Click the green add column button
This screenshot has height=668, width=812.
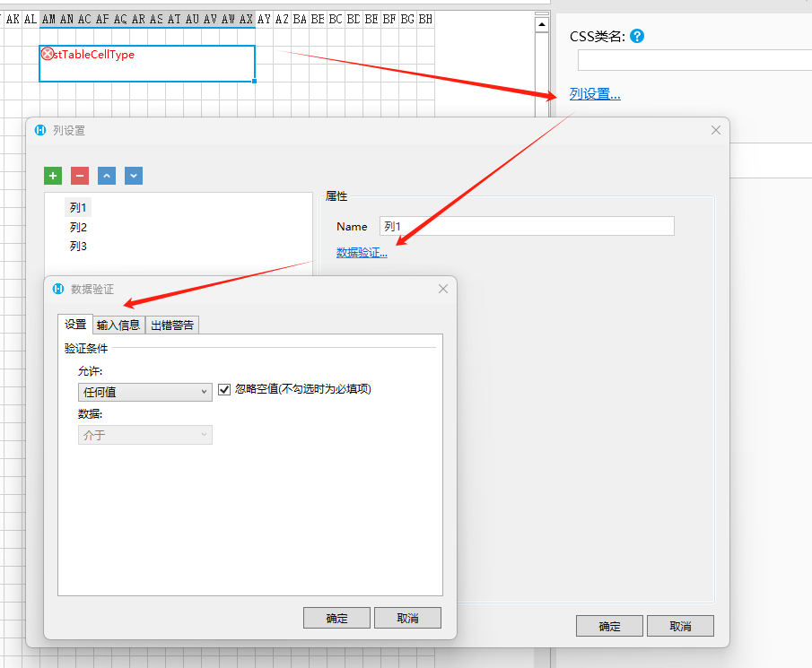coord(53,176)
